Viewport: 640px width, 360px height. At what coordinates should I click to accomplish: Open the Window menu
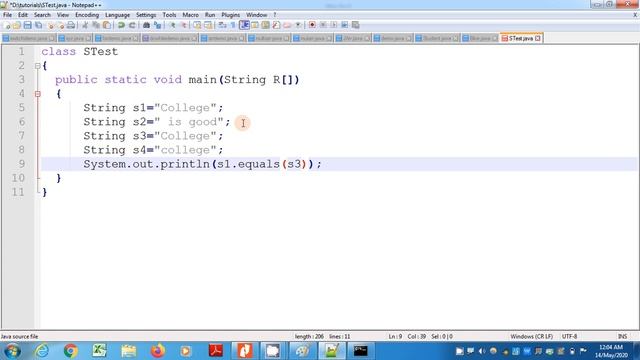256,15
